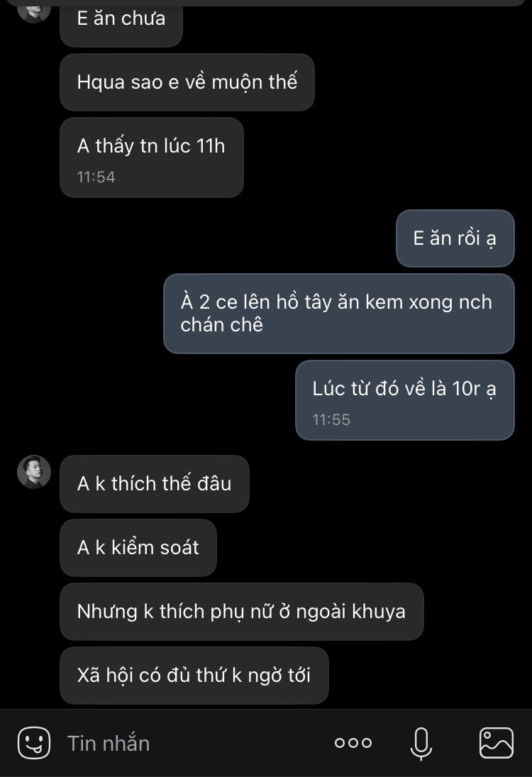532x777 pixels.
Task: Tap the 'Hqua sao e về muộn thế' message
Action: 187,82
